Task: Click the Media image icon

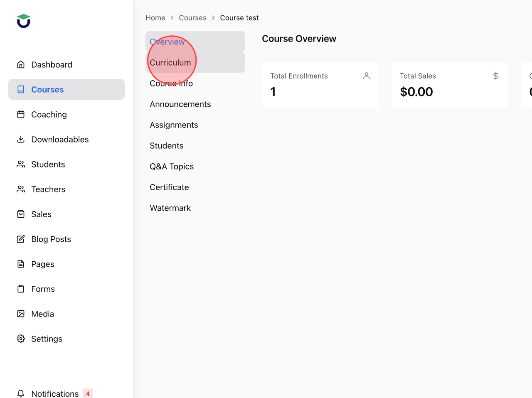Action: click(21, 314)
